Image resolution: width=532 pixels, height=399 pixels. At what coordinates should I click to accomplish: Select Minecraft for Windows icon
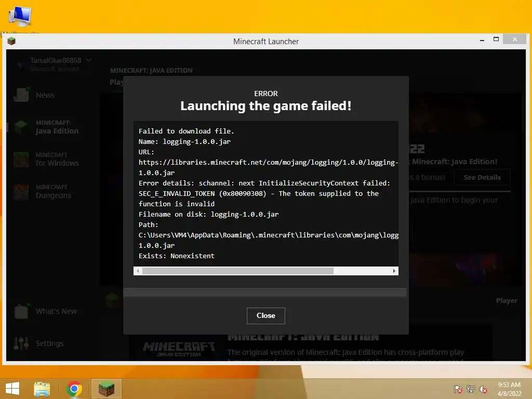(21, 159)
